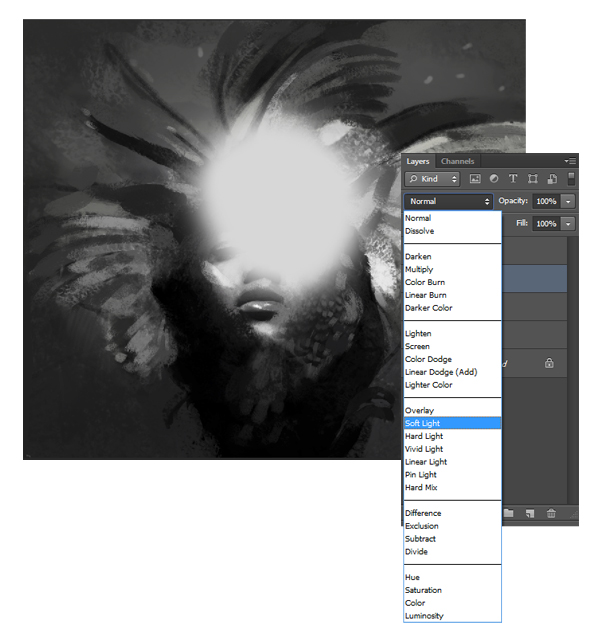
Task: Choose Subtract blend mode
Action: coord(452,539)
